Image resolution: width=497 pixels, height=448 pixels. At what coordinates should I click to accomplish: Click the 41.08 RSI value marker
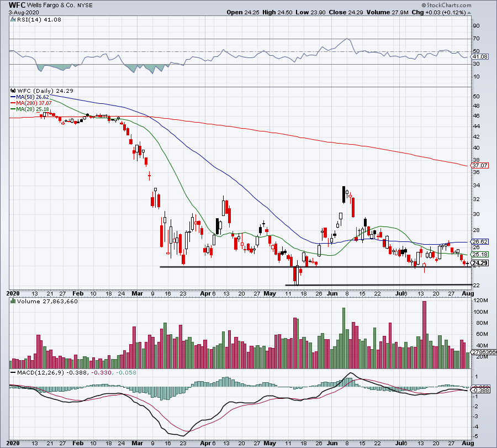[x=480, y=57]
